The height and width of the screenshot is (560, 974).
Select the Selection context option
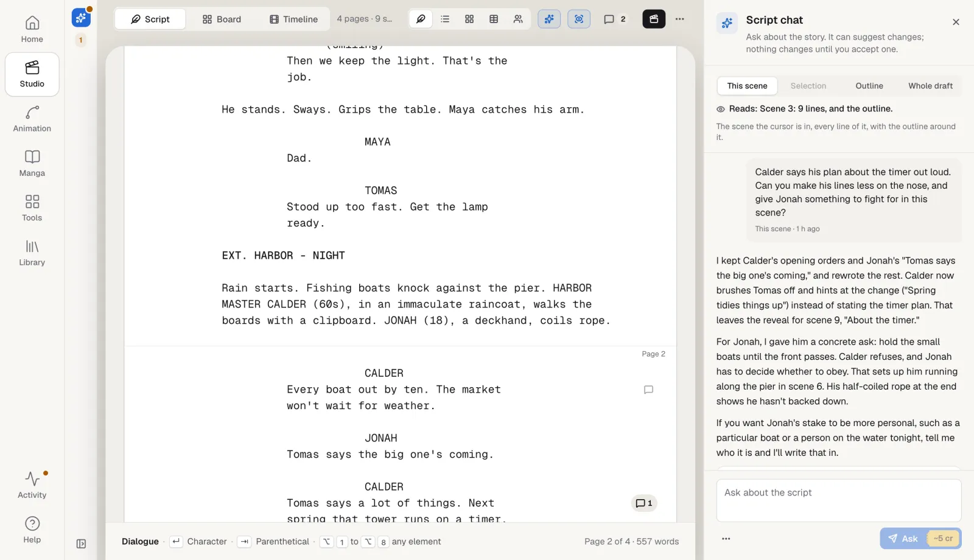tap(808, 86)
